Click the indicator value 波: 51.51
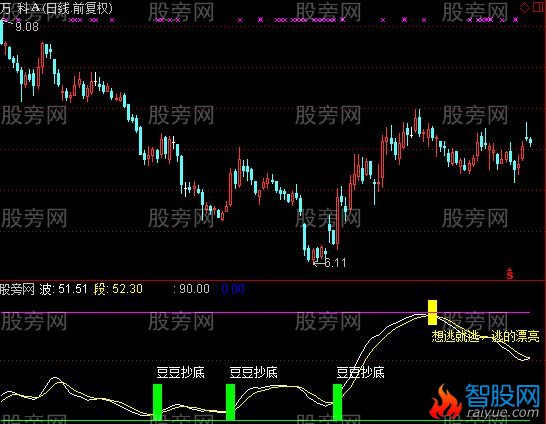This screenshot has height=424, width=546. [63, 289]
